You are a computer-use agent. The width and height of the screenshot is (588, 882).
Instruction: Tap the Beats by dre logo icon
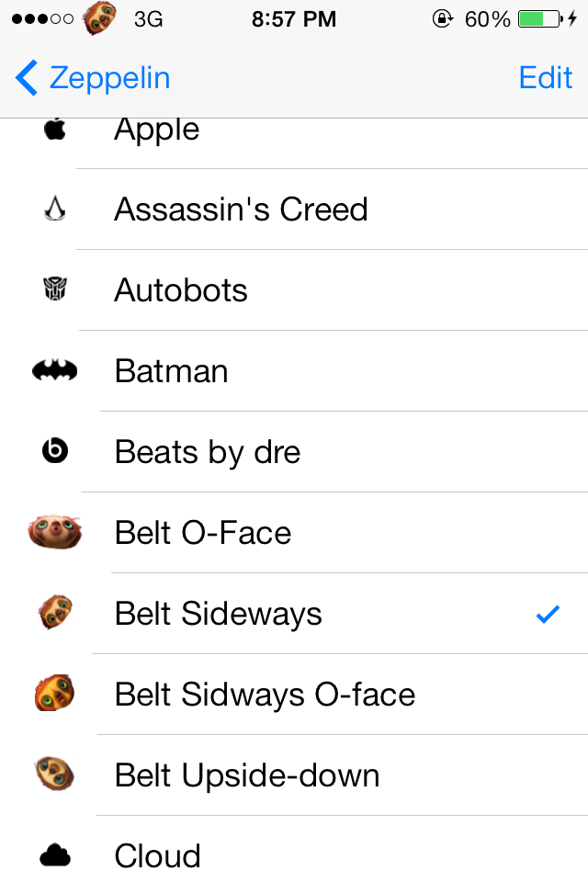[54, 451]
